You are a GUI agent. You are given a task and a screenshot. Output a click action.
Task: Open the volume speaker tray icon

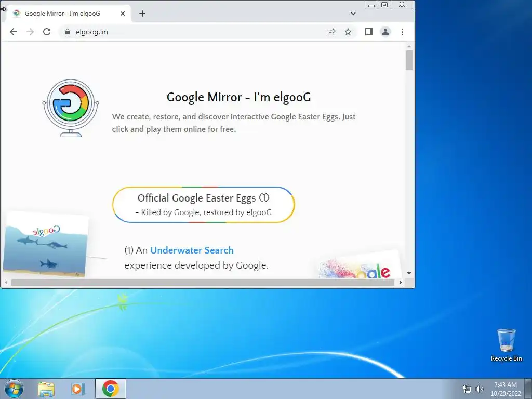(480, 389)
